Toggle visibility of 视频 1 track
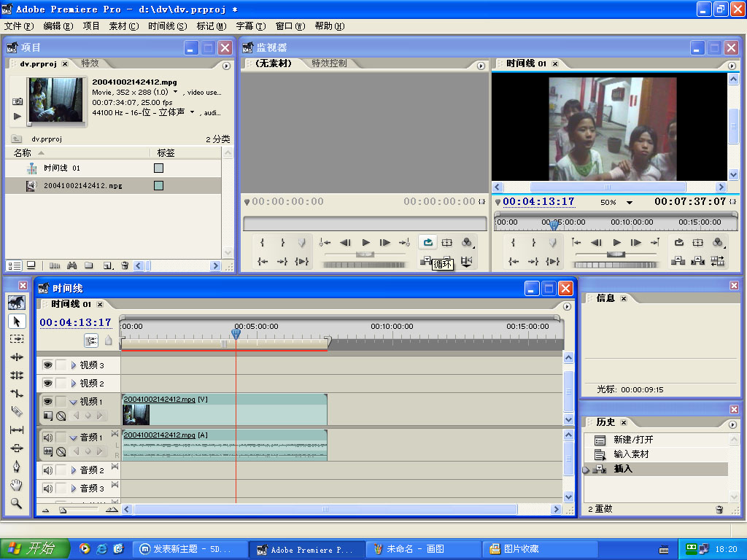747x560 pixels. point(47,402)
